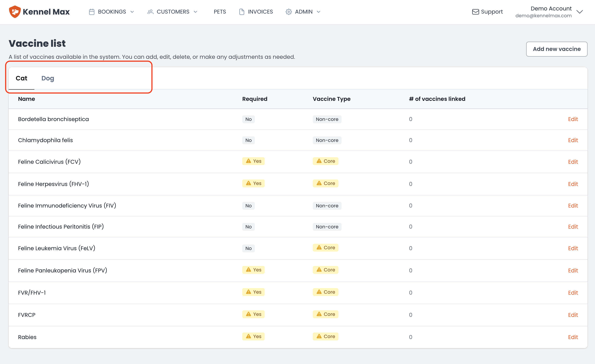
Task: Click Add new vaccine button
Action: (557, 49)
